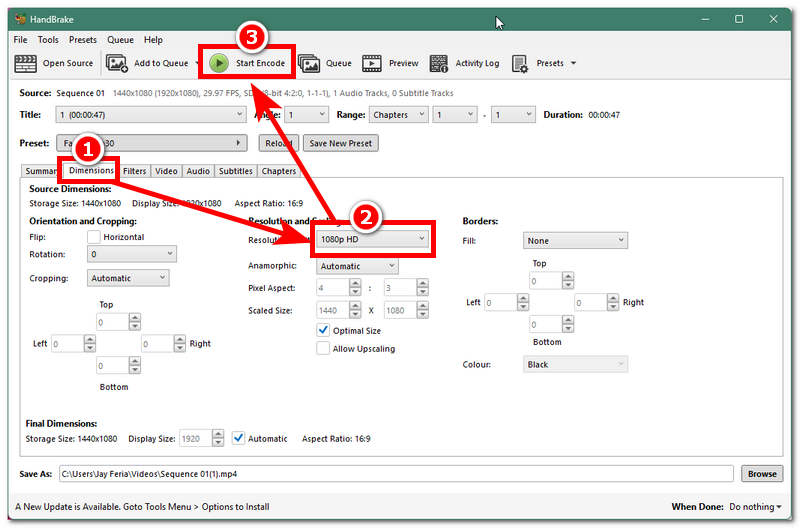800x528 pixels.
Task: Click the Borders Right stepper arrows
Action: pos(613,303)
